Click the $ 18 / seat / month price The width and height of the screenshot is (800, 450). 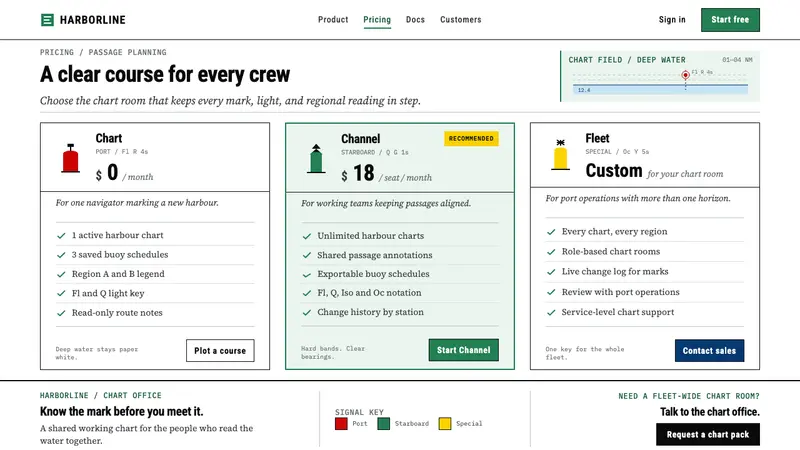point(386,174)
